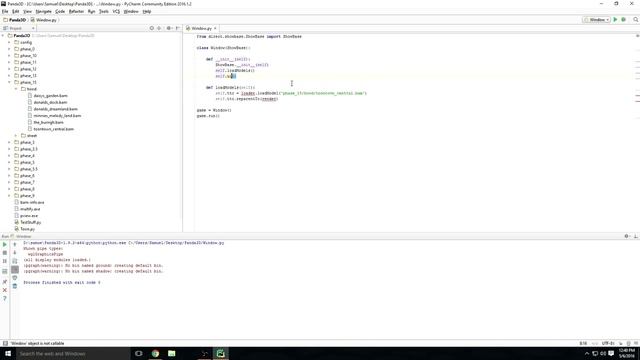
Task: Click the loadModels definition line in editor
Action: coord(230,87)
